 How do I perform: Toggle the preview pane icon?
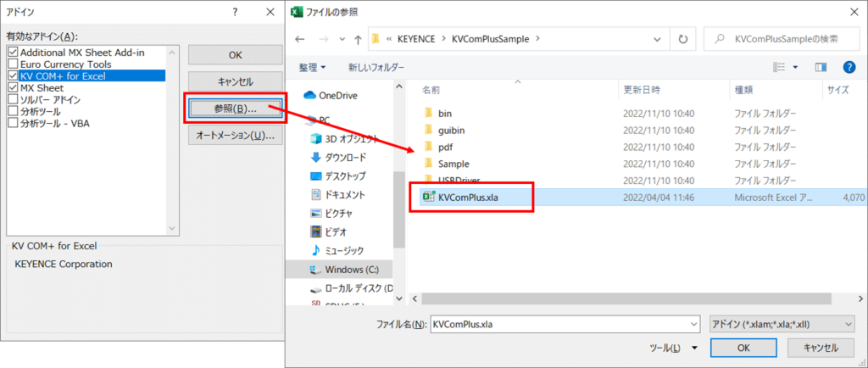click(821, 67)
